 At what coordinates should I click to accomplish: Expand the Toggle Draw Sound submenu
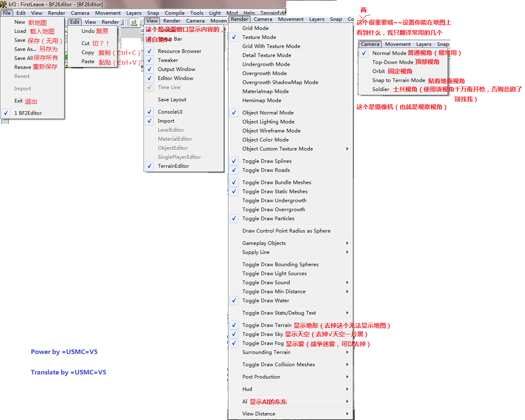click(x=290, y=283)
